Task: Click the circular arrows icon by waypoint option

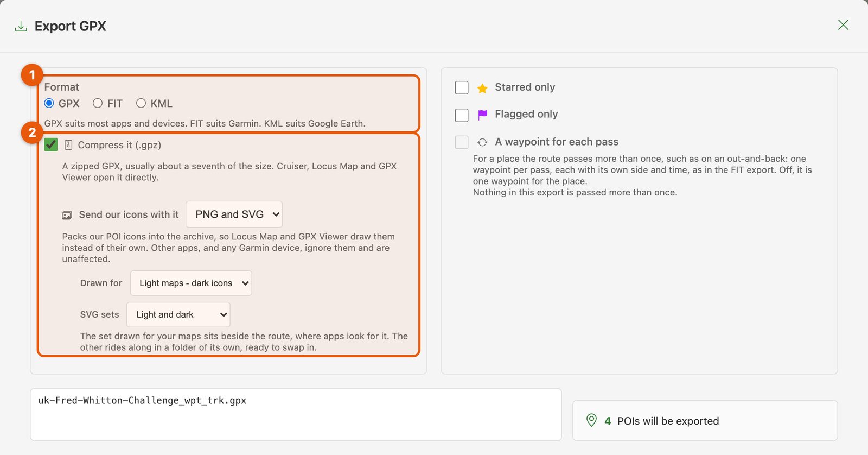Action: pyautogui.click(x=482, y=142)
